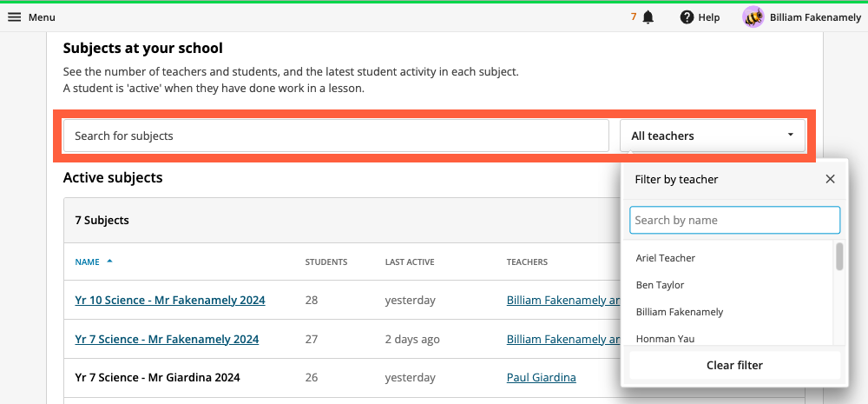Click the 7 Subjects heading
The width and height of the screenshot is (868, 404).
(102, 220)
